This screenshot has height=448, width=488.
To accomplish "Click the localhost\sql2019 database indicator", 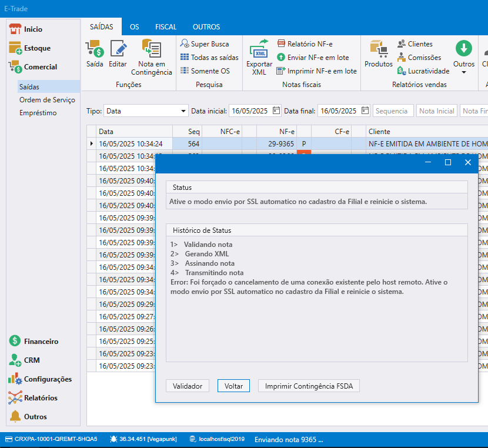I will (217, 439).
